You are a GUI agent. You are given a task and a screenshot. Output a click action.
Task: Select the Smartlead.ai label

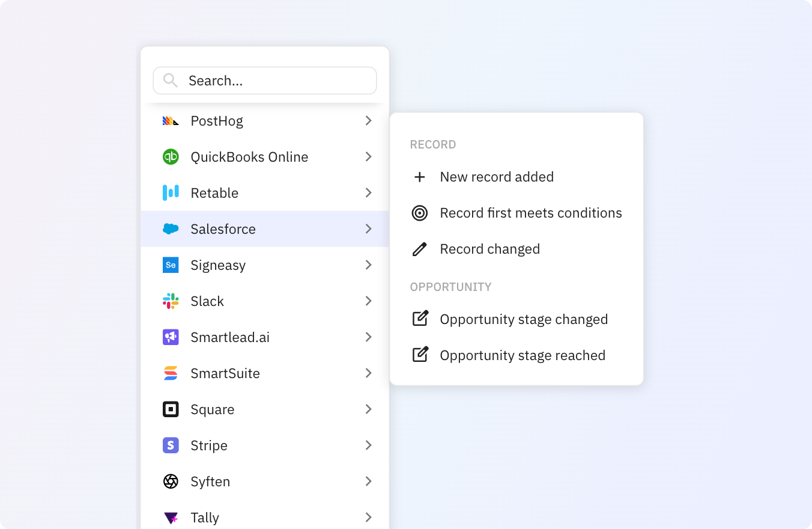230,337
